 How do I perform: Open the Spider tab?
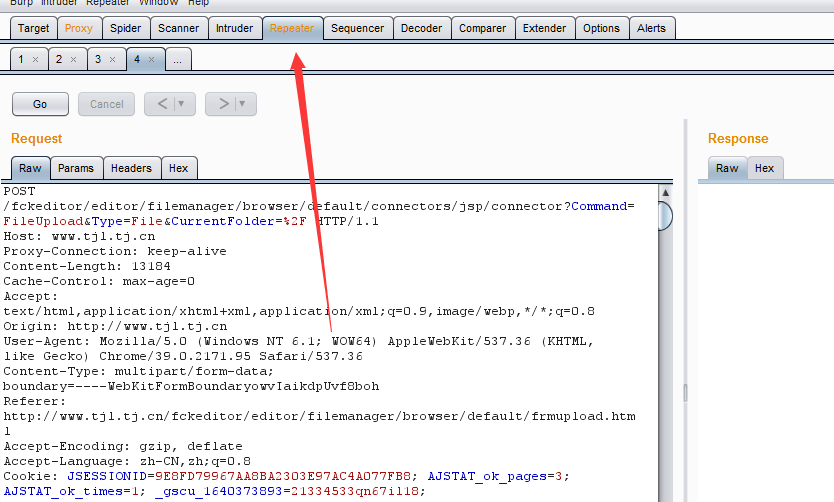[126, 28]
